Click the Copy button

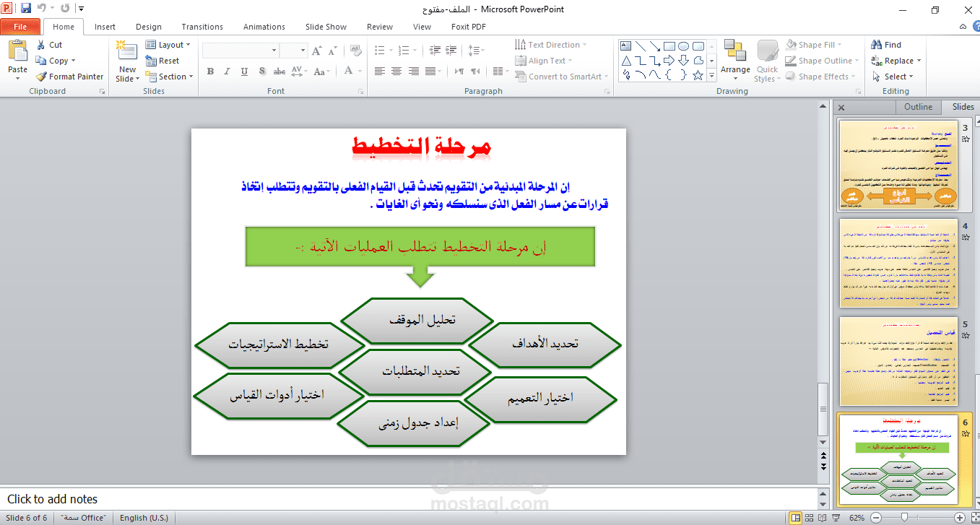click(x=56, y=61)
